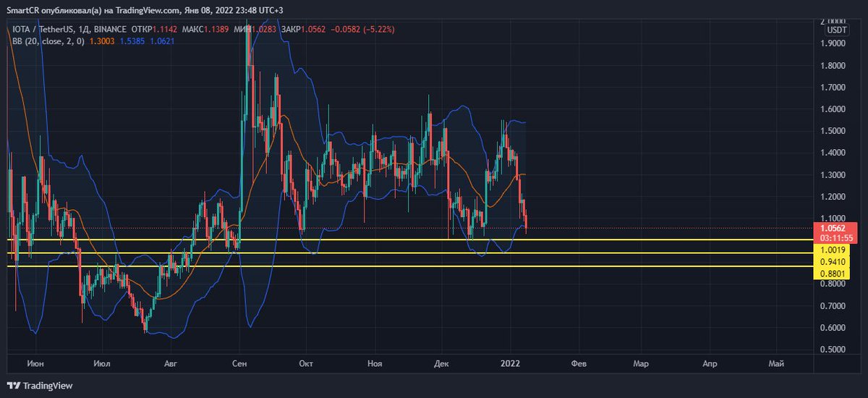Click the 0.6000 price axis label
This screenshot has width=868, height=398.
833,328
